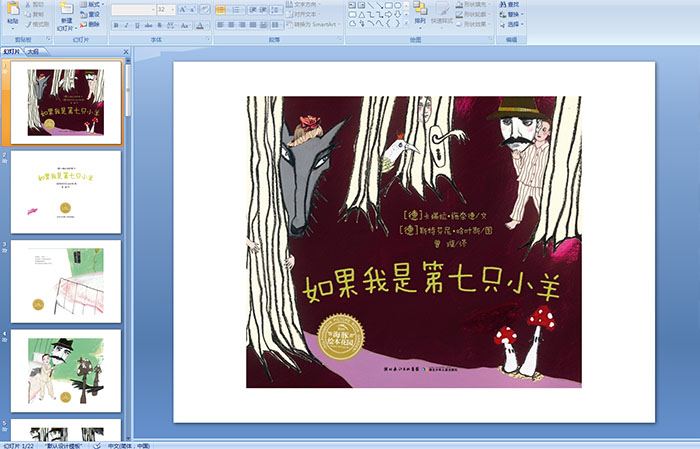Screen dimensions: 700x449
Task: Open the Columns dropdown button
Action: (x=276, y=25)
